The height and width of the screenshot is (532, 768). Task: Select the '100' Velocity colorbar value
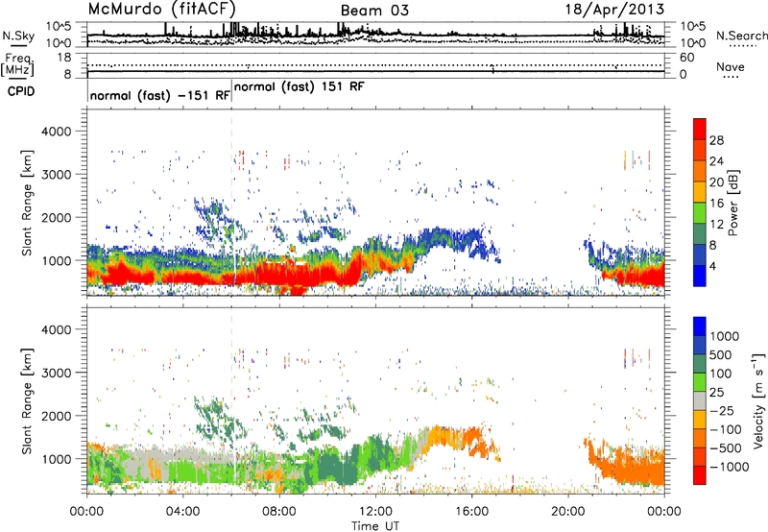click(x=721, y=374)
